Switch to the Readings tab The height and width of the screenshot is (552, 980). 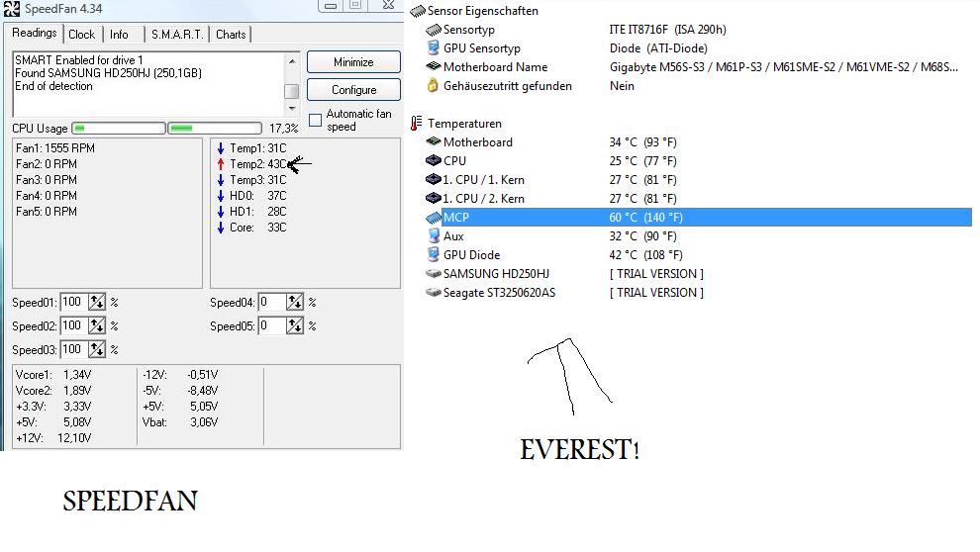pos(34,33)
